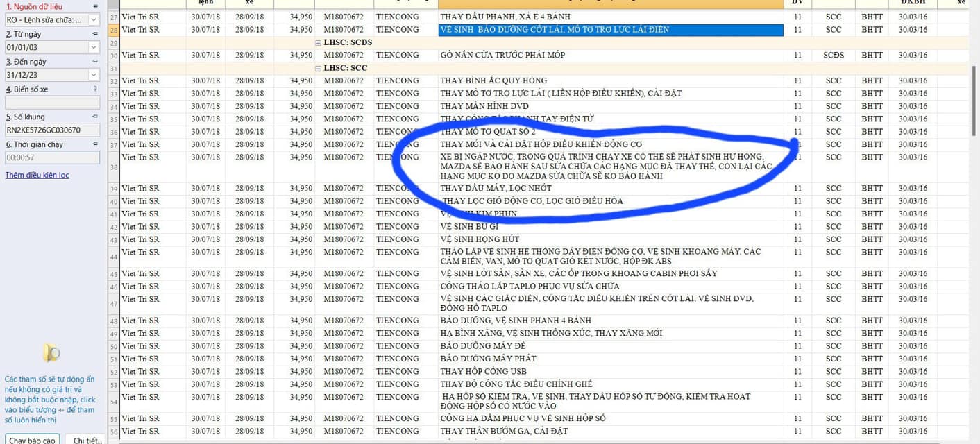Viewport: 980px width, 444px height.
Task: Toggle the pin icon beside Số khung
Action: pos(95,117)
